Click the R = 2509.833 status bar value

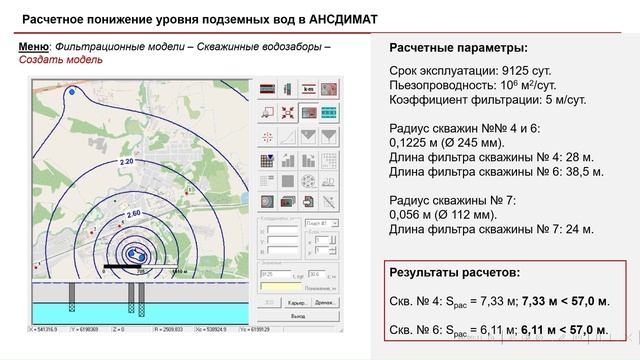[x=168, y=329]
